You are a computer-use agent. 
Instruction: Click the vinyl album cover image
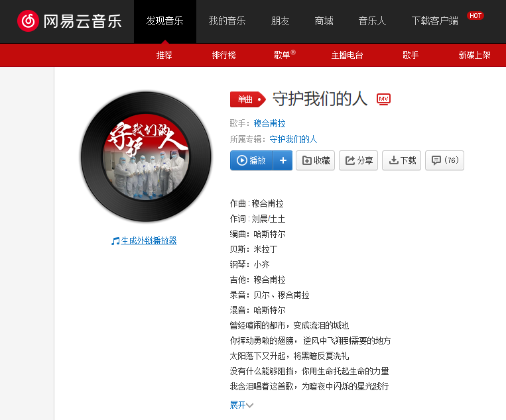point(146,156)
